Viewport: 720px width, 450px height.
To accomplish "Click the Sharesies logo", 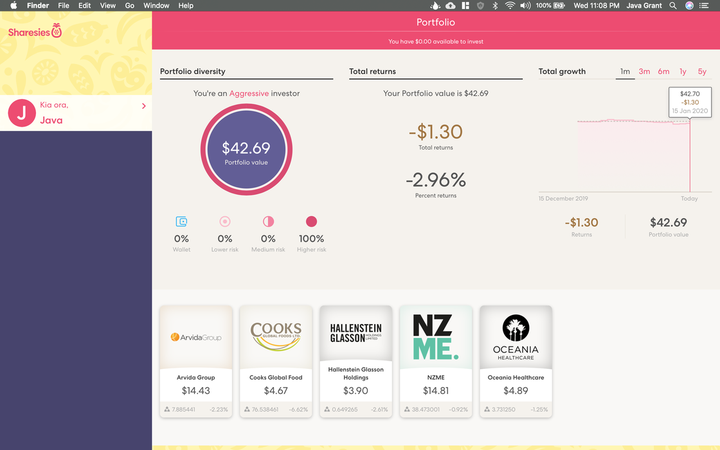I will (x=35, y=31).
